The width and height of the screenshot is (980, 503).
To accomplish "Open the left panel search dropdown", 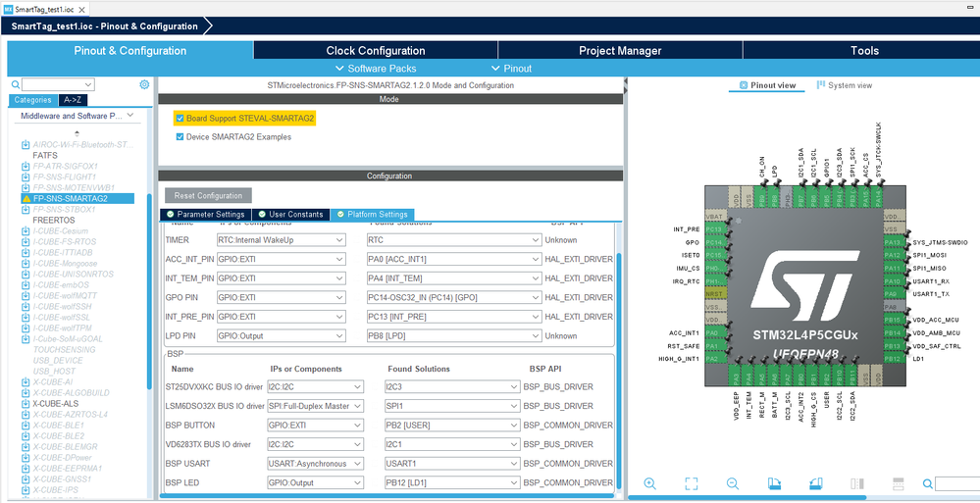I will 88,84.
